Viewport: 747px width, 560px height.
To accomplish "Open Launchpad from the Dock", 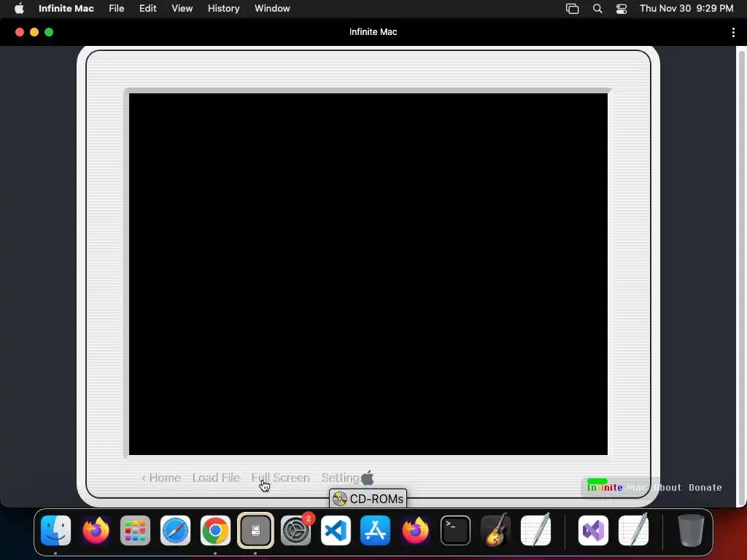I will 135,530.
